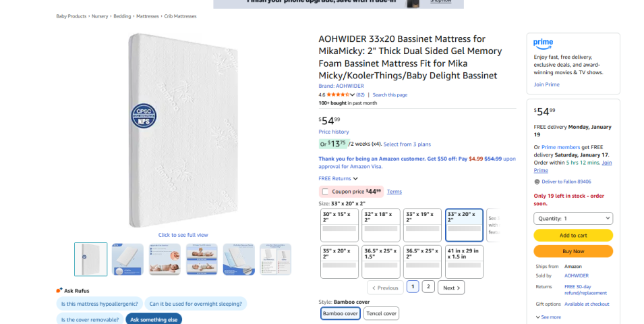This screenshot has width=644, height=324.
Task: Click the Price history link
Action: (334, 132)
